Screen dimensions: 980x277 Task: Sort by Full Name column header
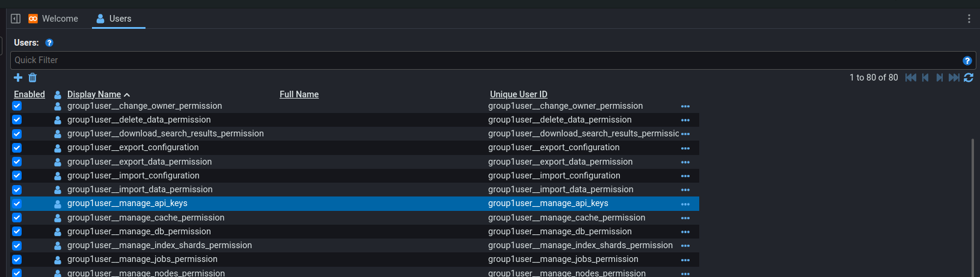[299, 94]
